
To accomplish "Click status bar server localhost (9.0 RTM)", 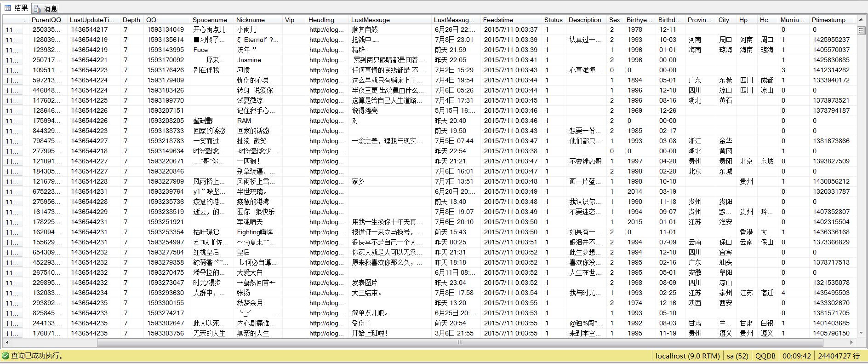I will (688, 356).
